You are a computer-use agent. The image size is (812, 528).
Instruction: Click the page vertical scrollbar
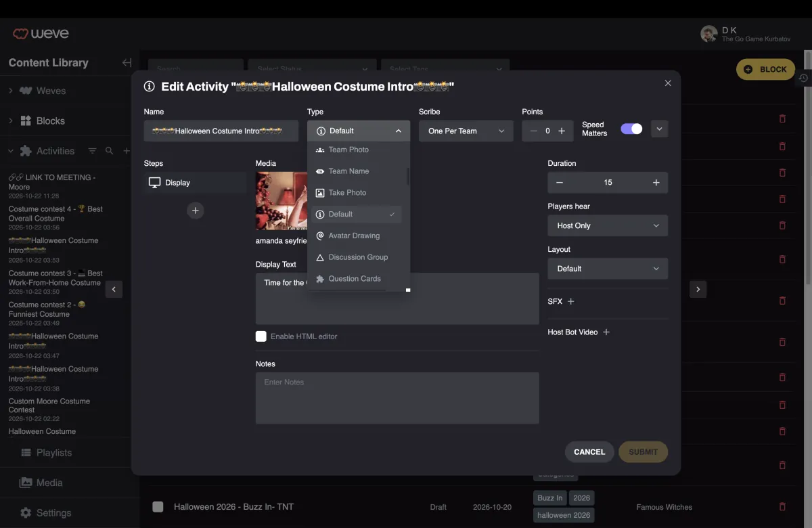point(808,169)
